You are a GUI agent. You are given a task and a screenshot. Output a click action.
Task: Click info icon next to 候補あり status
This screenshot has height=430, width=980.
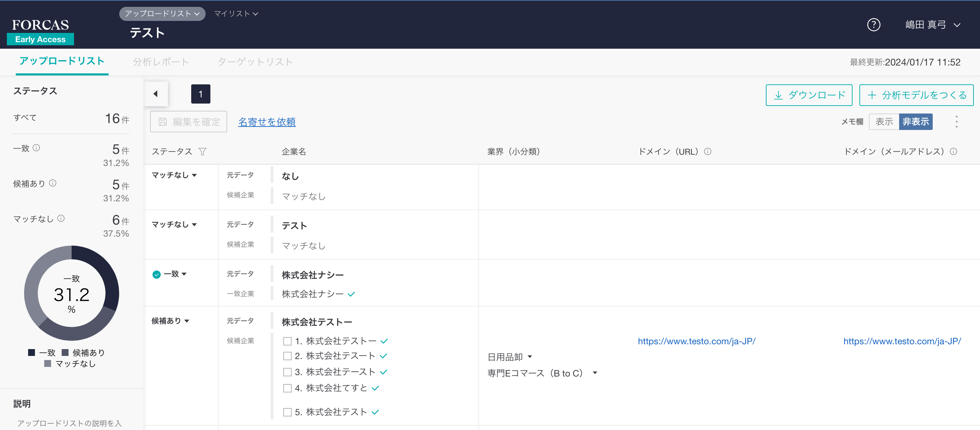click(53, 183)
